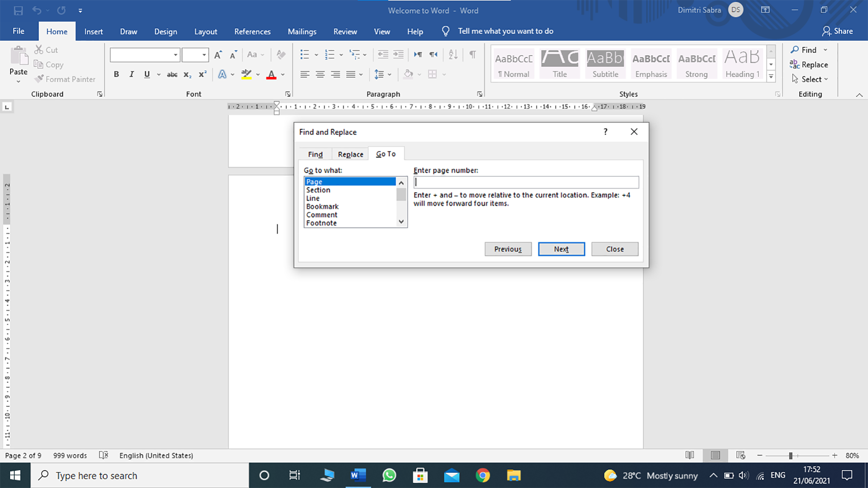The width and height of the screenshot is (868, 488).
Task: Open WhatsApp from the taskbar
Action: [x=389, y=476]
